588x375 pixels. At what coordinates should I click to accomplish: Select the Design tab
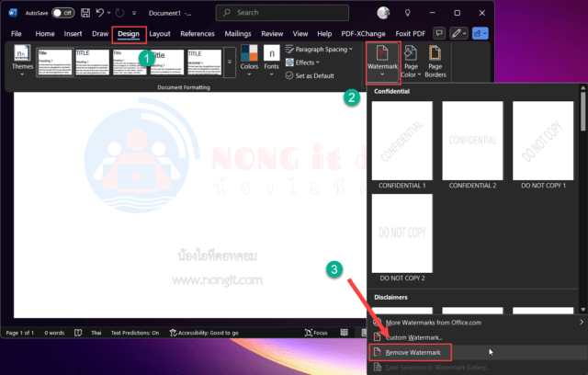pyautogui.click(x=129, y=34)
